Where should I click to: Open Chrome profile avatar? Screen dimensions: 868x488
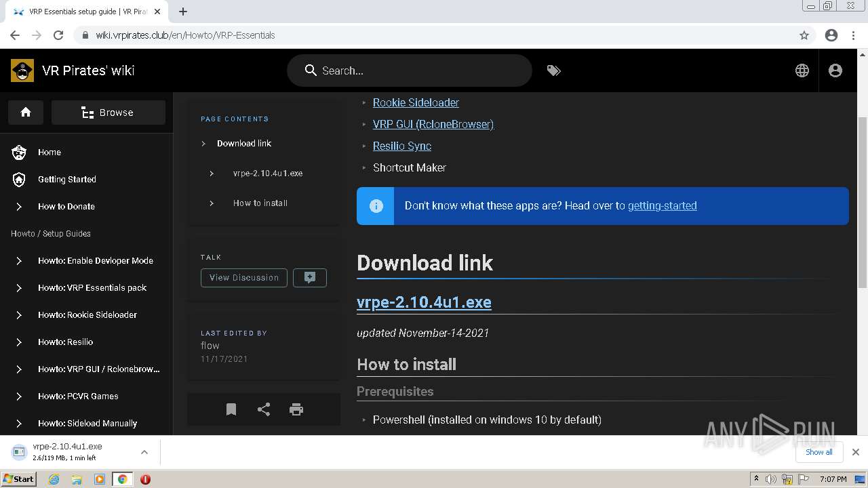[831, 35]
